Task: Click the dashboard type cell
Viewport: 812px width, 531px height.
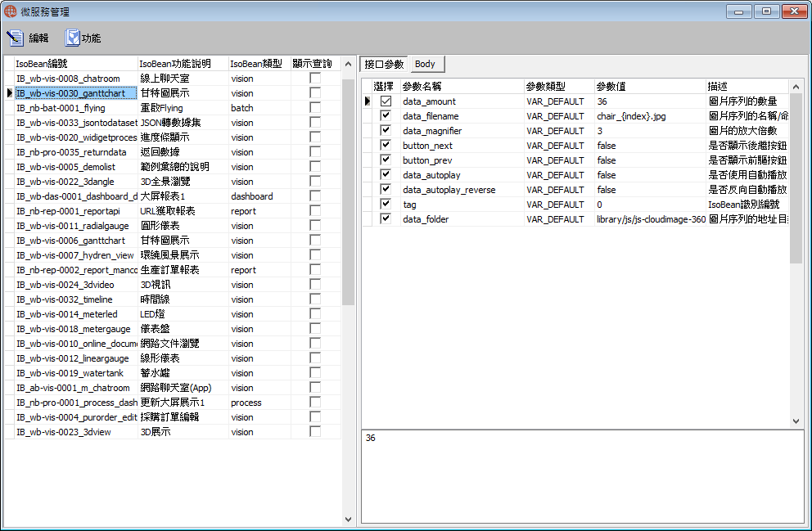Action: [x=259, y=196]
